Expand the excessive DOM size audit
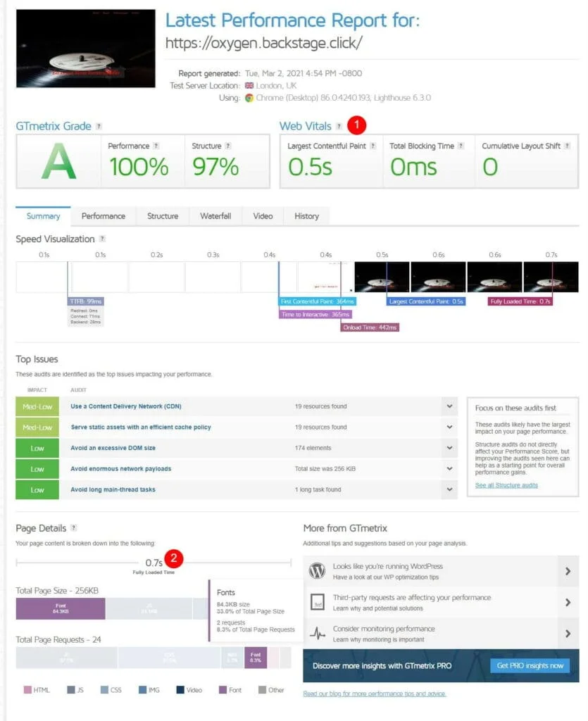The width and height of the screenshot is (588, 721). [x=448, y=448]
